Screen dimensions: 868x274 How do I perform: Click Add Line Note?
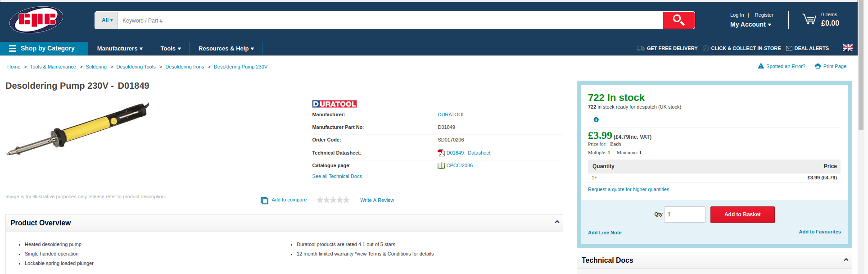[x=605, y=233]
